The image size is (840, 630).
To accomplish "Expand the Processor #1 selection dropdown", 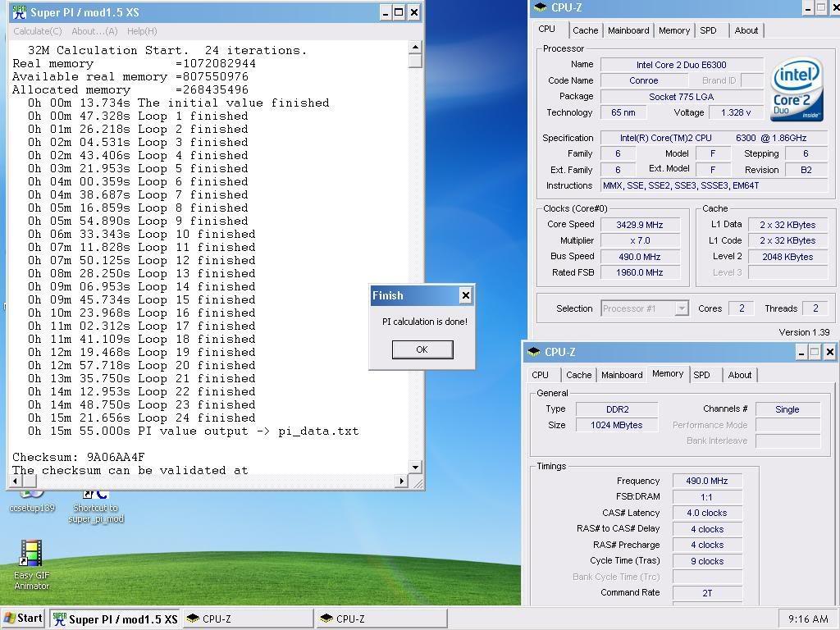I will coord(682,308).
